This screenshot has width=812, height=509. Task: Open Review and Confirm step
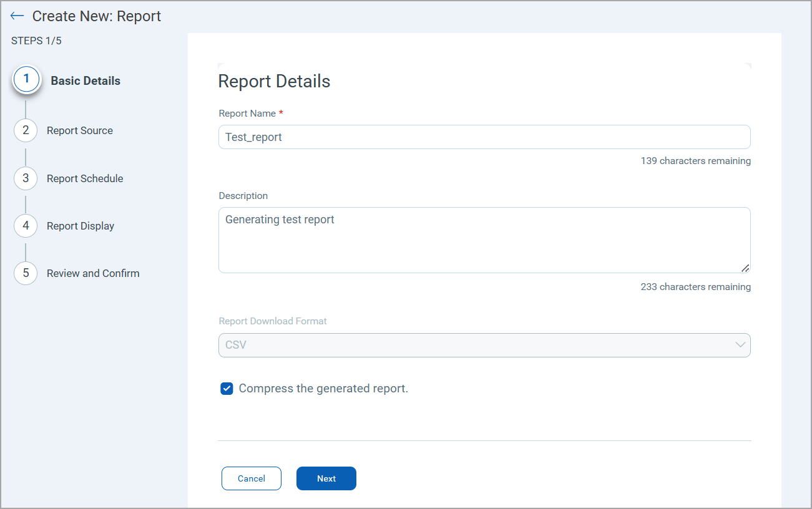[93, 273]
